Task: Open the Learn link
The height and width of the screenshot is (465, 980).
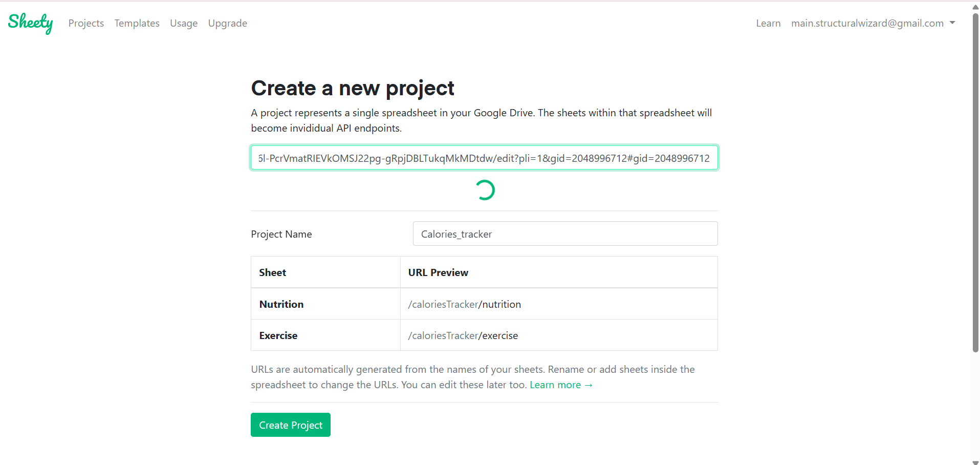Action: coord(768,23)
